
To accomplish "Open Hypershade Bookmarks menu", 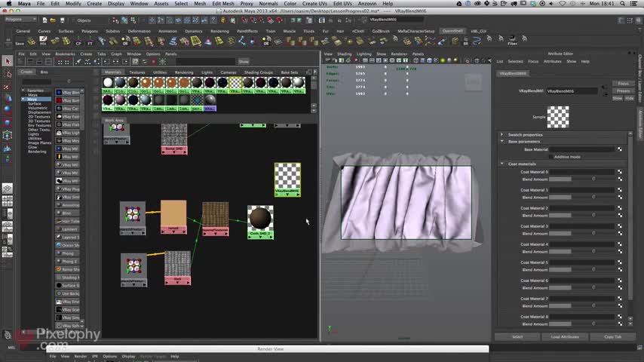I will coord(65,54).
